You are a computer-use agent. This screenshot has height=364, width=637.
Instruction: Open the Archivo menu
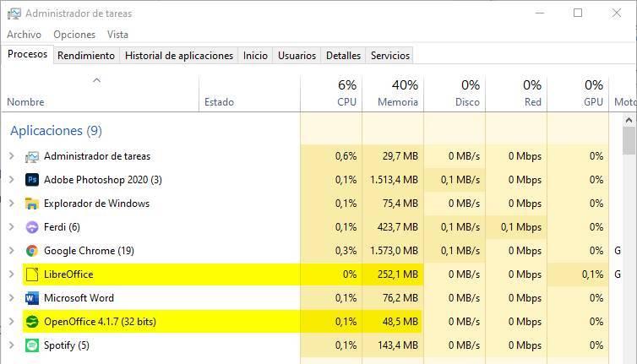(24, 35)
